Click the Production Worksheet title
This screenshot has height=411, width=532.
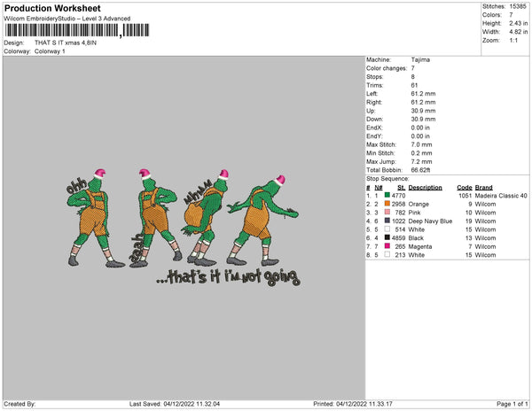pyautogui.click(x=45, y=9)
